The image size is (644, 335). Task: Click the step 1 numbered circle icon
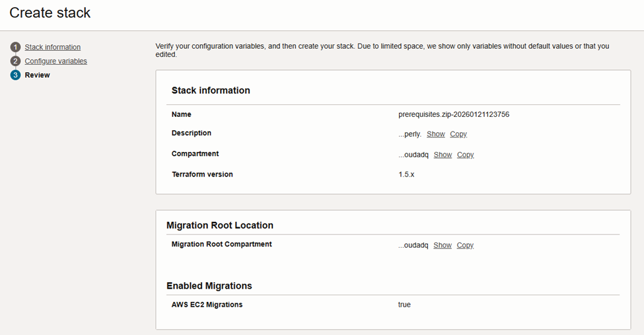coord(15,48)
